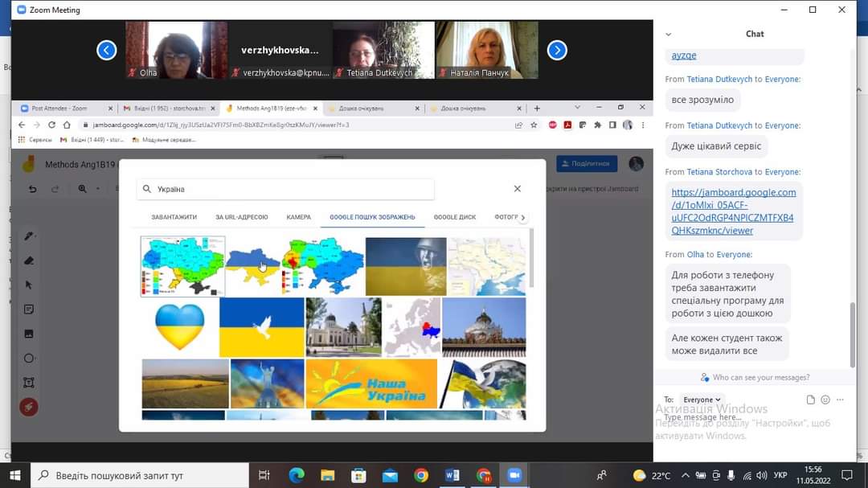Expand the 'To: Everyone' recipient dropdown
868x488 pixels.
tap(702, 400)
